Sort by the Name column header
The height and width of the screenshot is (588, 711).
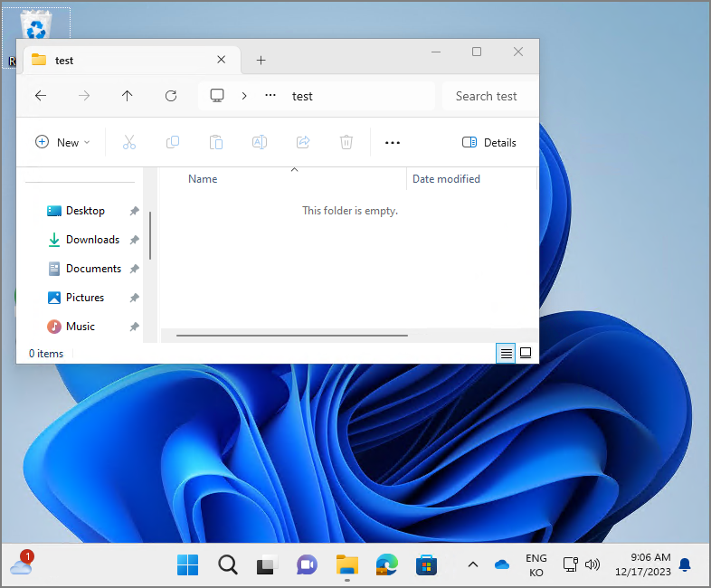click(x=203, y=179)
